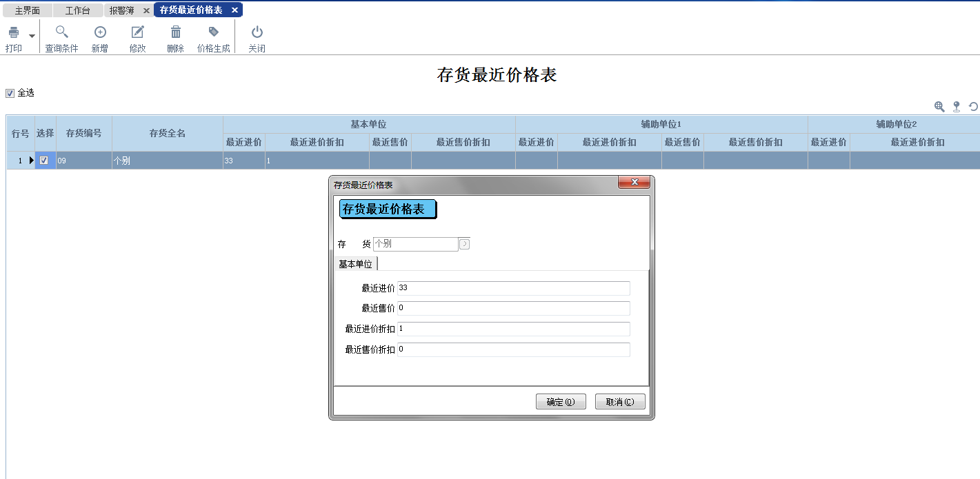Select the 基本单位 tab in dialog
The width and height of the screenshot is (980, 479).
click(355, 264)
